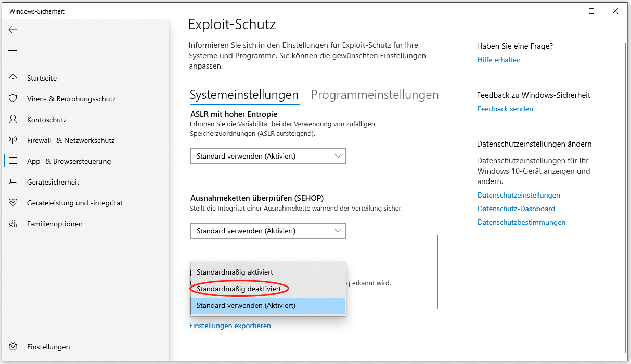Expand the ASLR mit hoher Entropie dropdown
Screen dimensions: 631x364
(268, 156)
